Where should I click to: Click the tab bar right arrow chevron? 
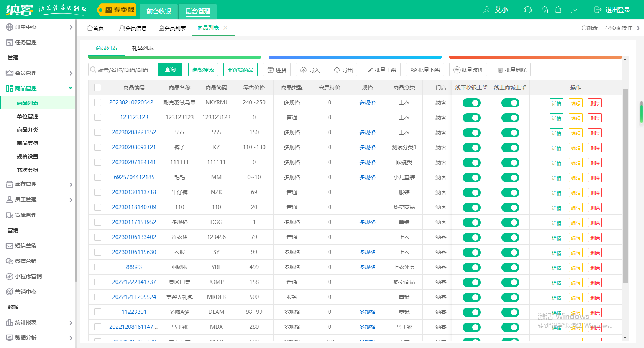coord(638,28)
